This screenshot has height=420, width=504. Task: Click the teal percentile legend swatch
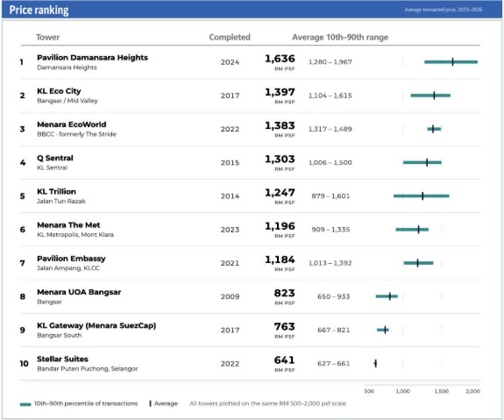[x=25, y=404]
